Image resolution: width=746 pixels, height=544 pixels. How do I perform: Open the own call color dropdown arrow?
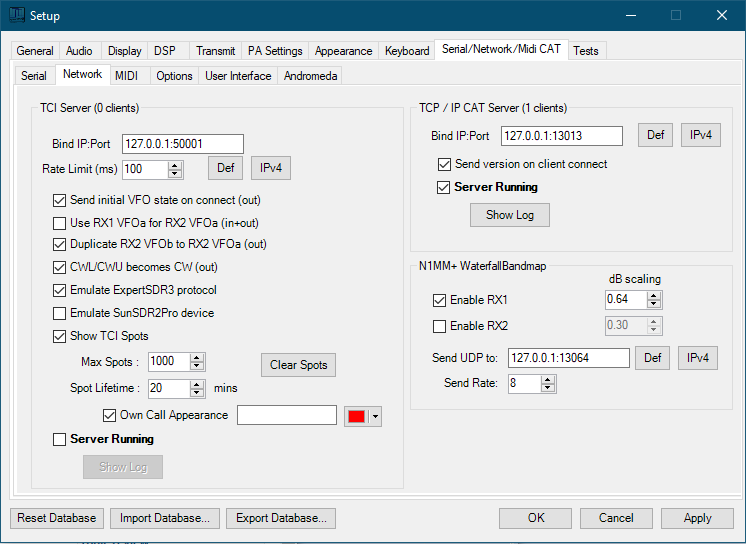click(x=376, y=416)
